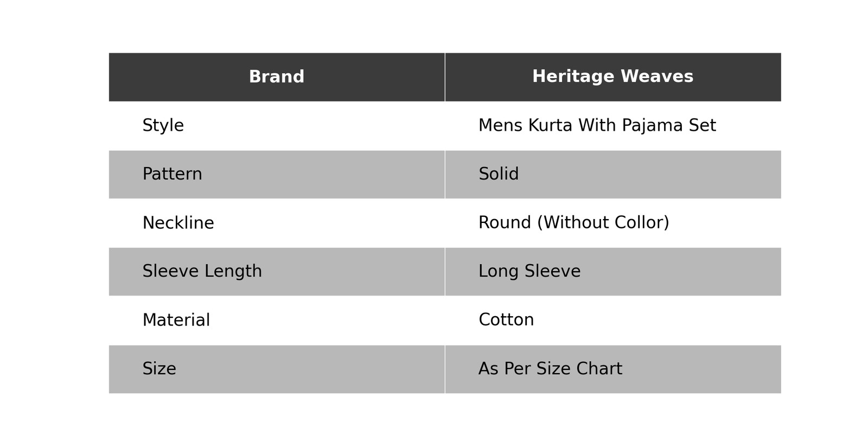Click the Heritage Weaves header cell
Screen dimensions: 868x442
612,77
